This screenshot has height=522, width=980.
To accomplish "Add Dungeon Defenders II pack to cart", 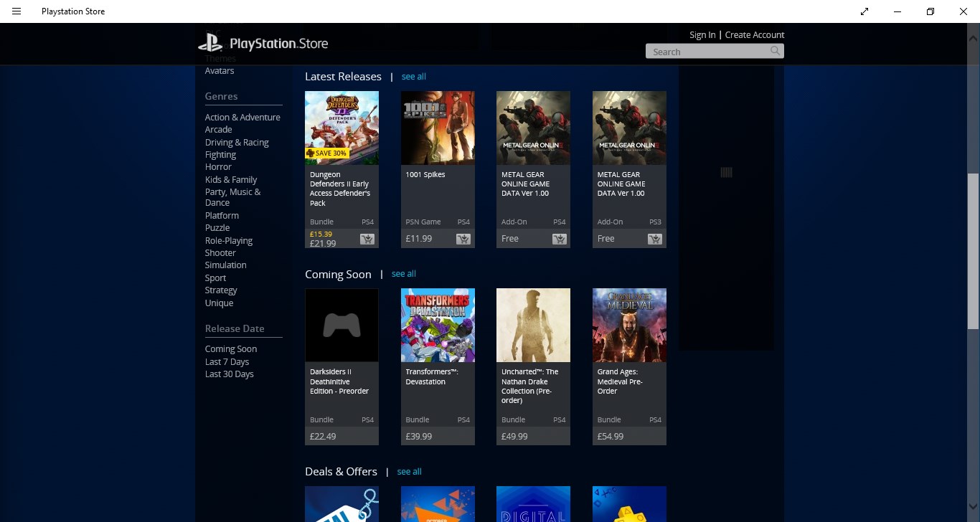I will pos(367,239).
